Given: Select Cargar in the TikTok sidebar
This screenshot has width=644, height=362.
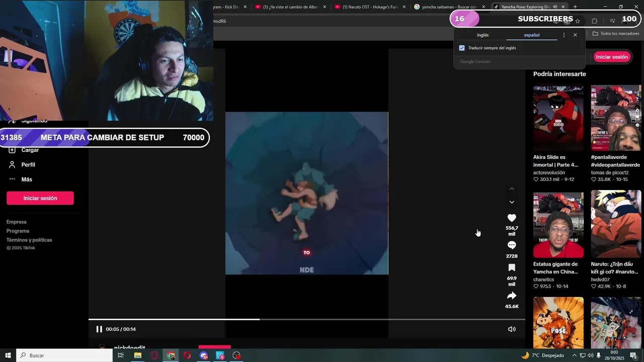Looking at the screenshot, I should point(23,150).
